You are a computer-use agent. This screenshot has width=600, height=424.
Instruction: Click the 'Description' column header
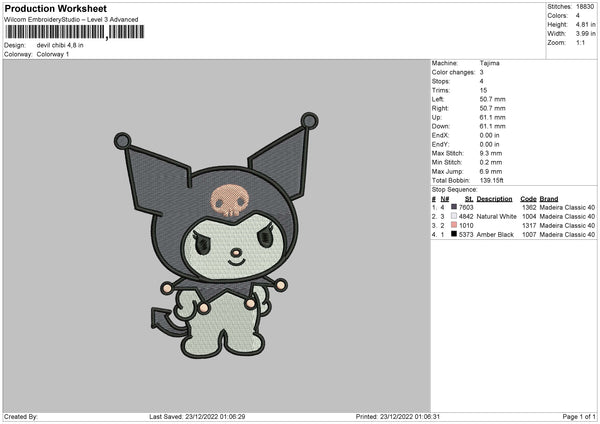[x=494, y=199]
